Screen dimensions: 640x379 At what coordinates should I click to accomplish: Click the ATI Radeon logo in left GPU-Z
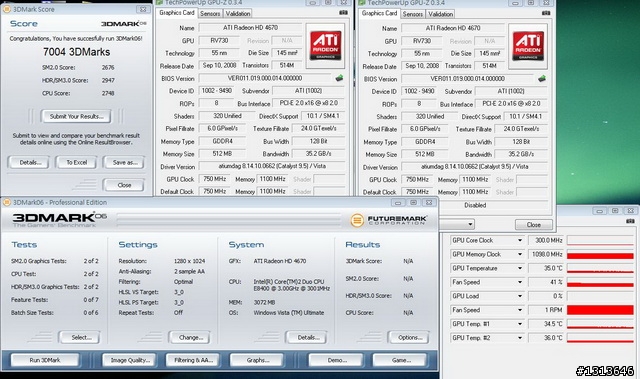(325, 46)
